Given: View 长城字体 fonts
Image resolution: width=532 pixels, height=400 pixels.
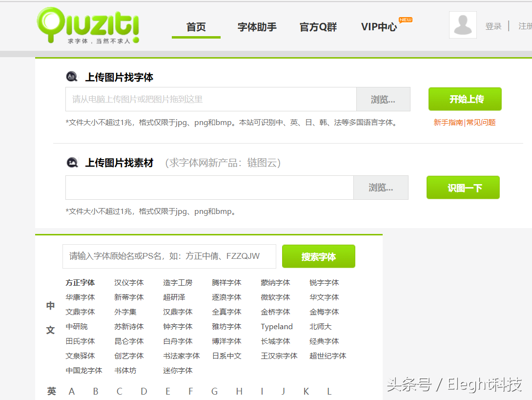Looking at the screenshot, I should click(275, 341).
